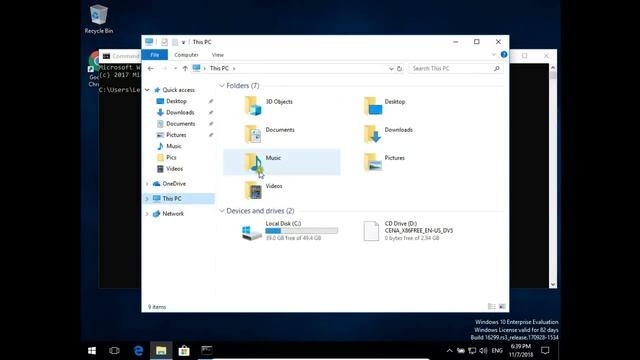Image resolution: width=640 pixels, height=360 pixels.
Task: Click the search magnifier icon
Action: click(497, 69)
